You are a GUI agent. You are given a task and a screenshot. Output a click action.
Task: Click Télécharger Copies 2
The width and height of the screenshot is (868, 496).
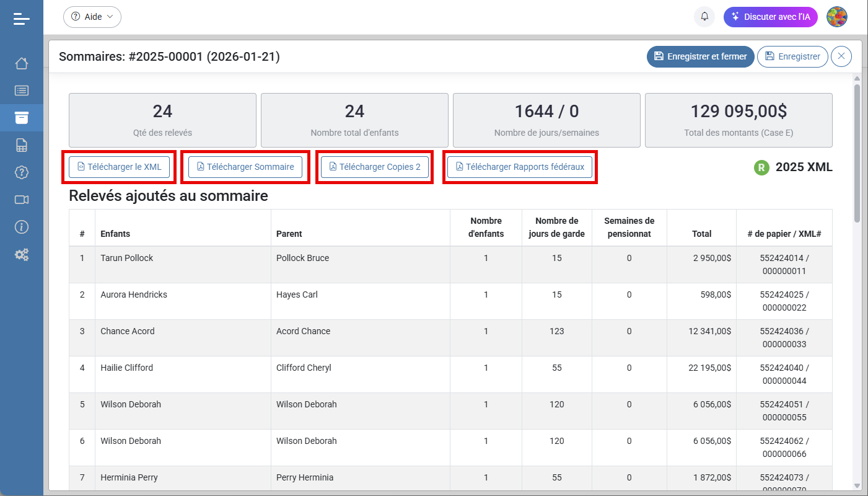coord(375,167)
